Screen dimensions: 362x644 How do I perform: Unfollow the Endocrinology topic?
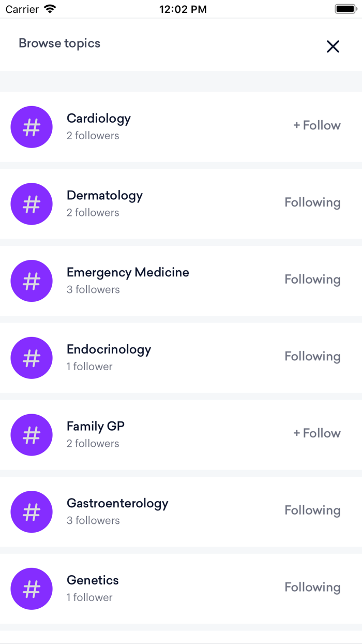312,357
